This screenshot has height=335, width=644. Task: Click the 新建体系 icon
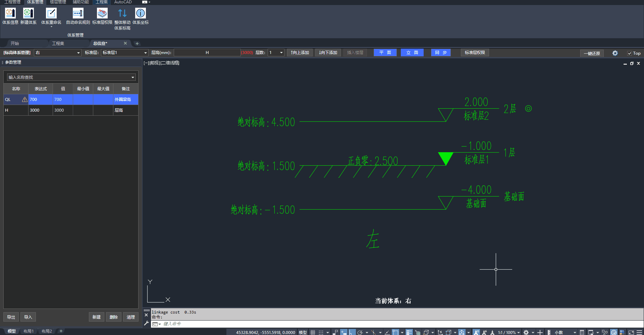click(x=28, y=13)
